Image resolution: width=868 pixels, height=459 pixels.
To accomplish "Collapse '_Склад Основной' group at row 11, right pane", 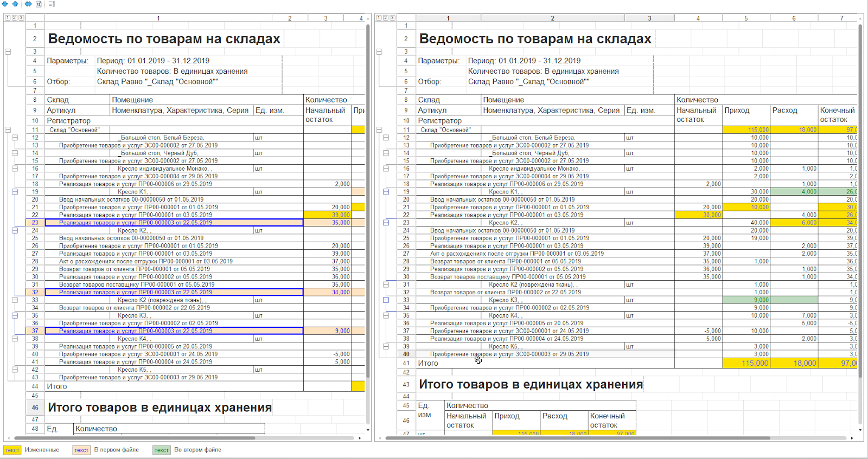I will 379,130.
